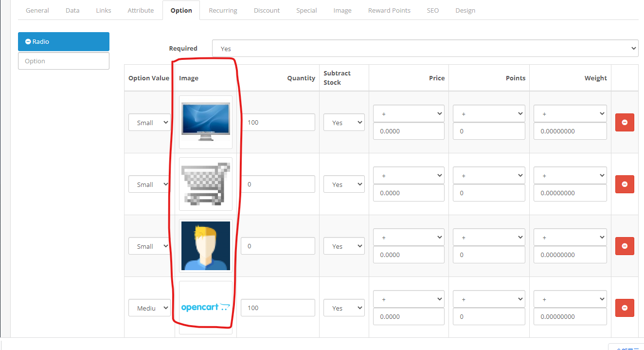
Task: Switch to the General tab
Action: (37, 10)
